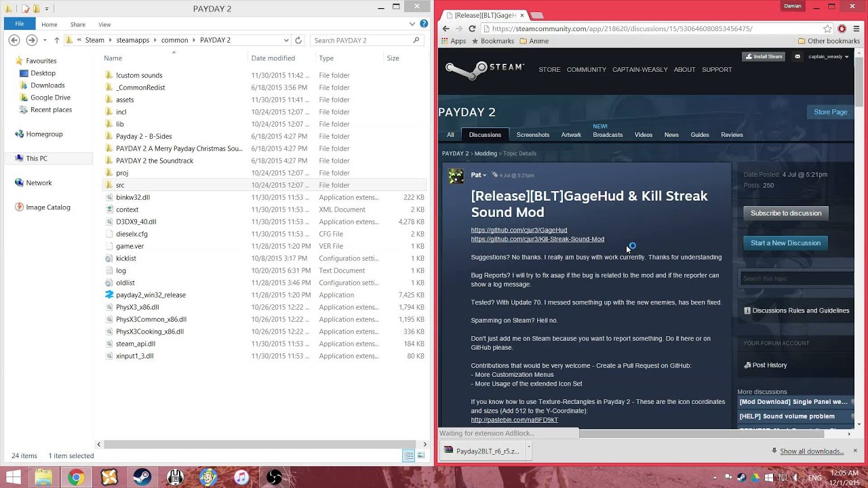Open the View ribbon tab
Viewport: 868px width, 488px height.
click(x=104, y=24)
